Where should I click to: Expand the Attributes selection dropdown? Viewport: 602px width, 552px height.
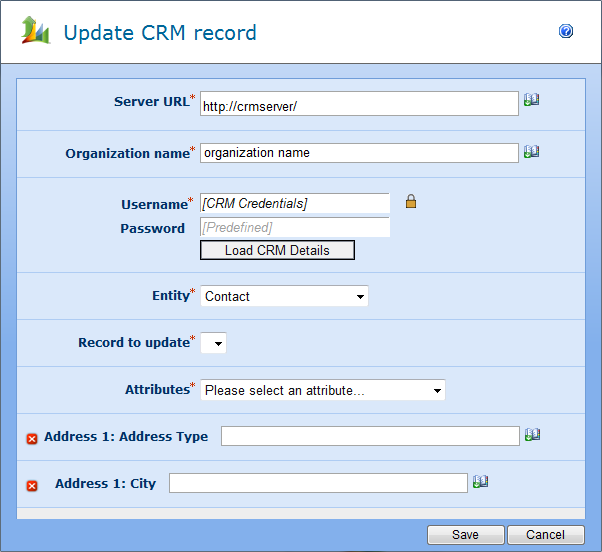(x=322, y=390)
